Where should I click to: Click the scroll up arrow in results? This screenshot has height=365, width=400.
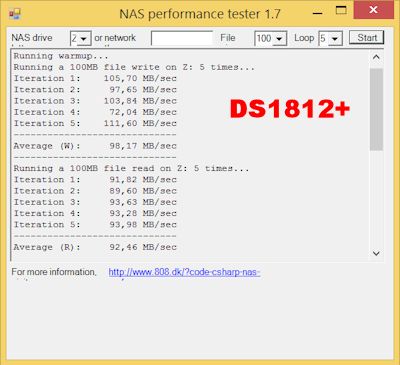coord(376,57)
